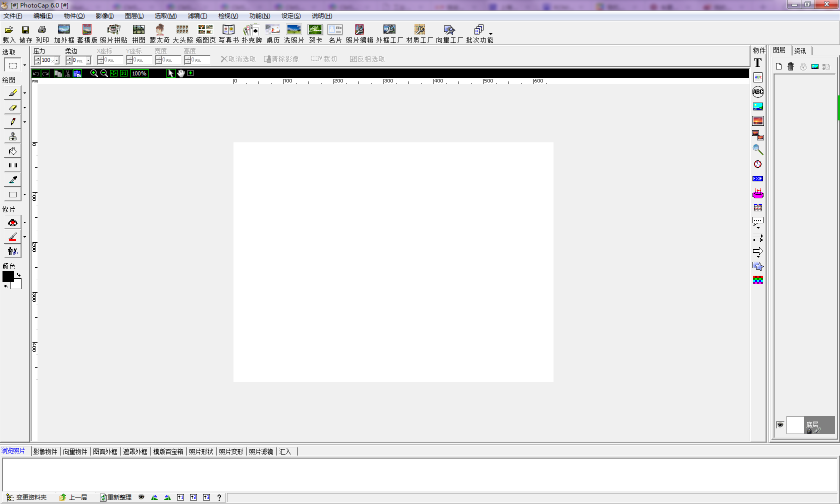Screen dimensions: 840x504
Task: Insert EXIF info object
Action: click(757, 179)
